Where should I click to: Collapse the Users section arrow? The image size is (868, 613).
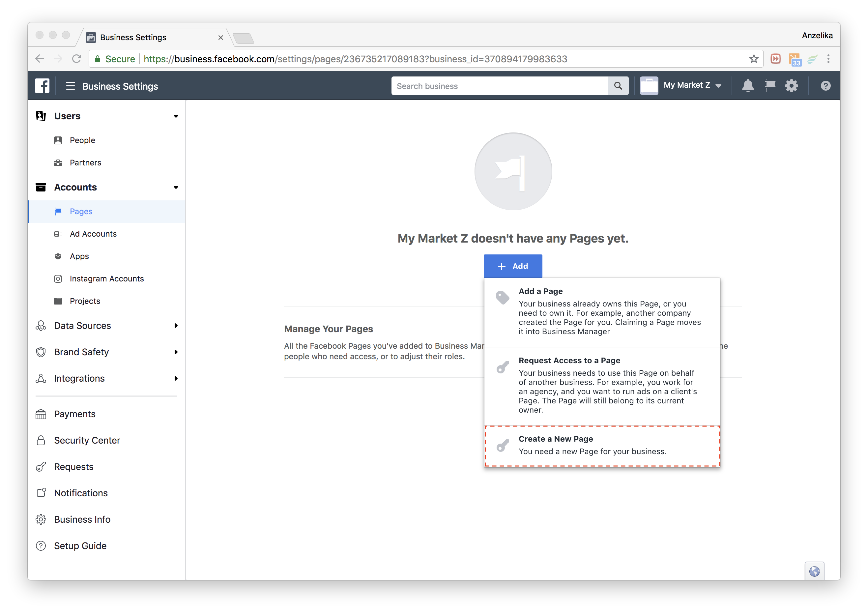coord(176,116)
